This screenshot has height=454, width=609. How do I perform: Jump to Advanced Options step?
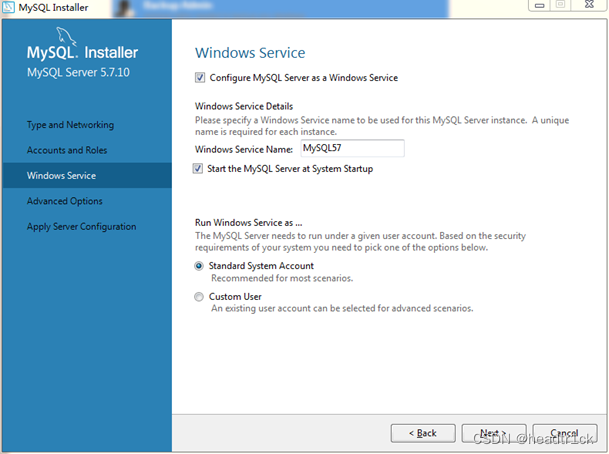click(64, 201)
